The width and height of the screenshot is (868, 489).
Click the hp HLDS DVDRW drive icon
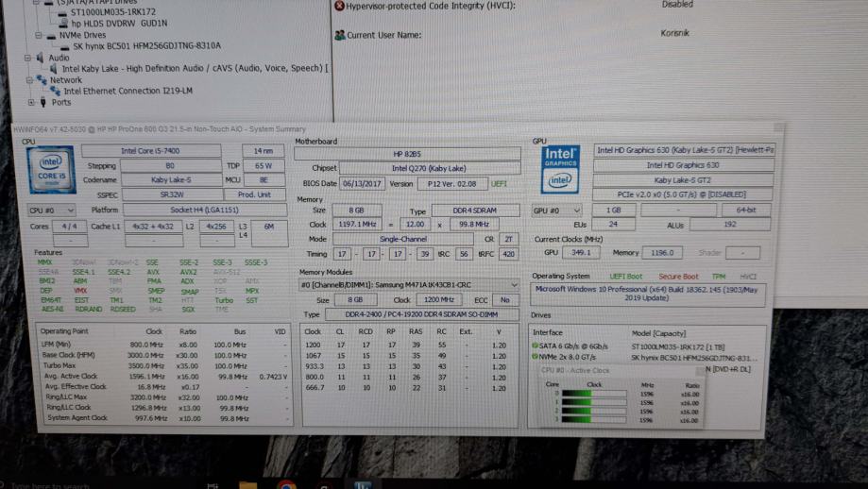(x=63, y=24)
